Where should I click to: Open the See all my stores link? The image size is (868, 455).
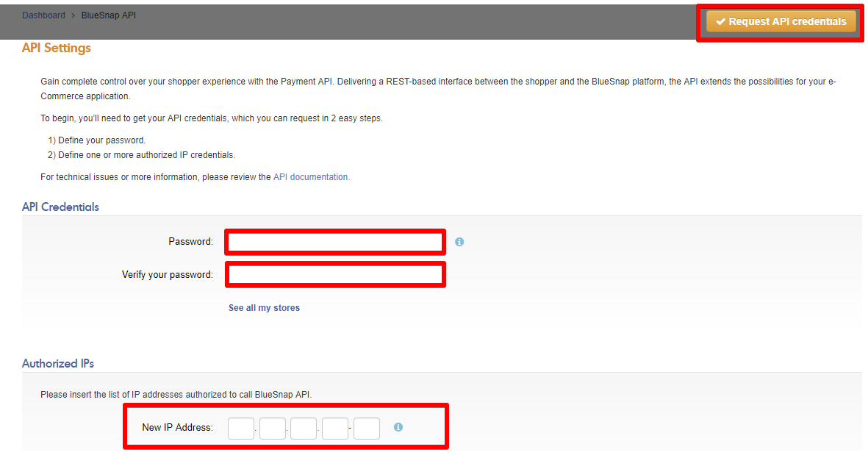tap(264, 308)
